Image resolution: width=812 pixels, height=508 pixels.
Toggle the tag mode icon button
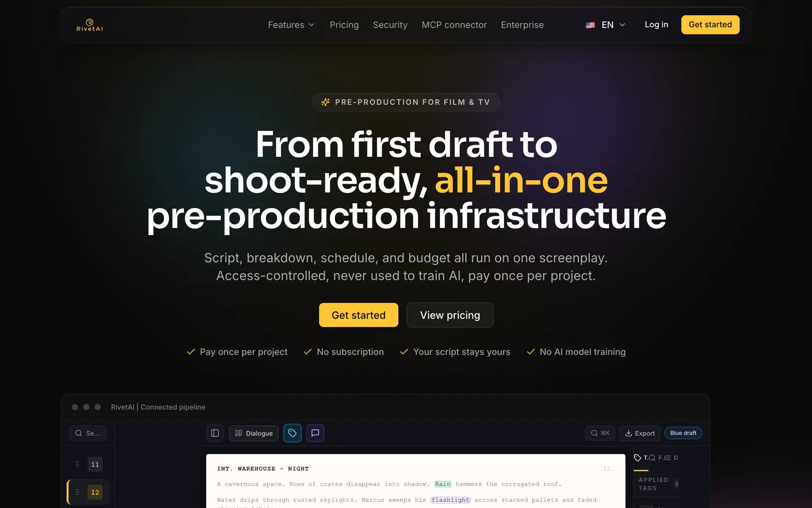pos(292,433)
